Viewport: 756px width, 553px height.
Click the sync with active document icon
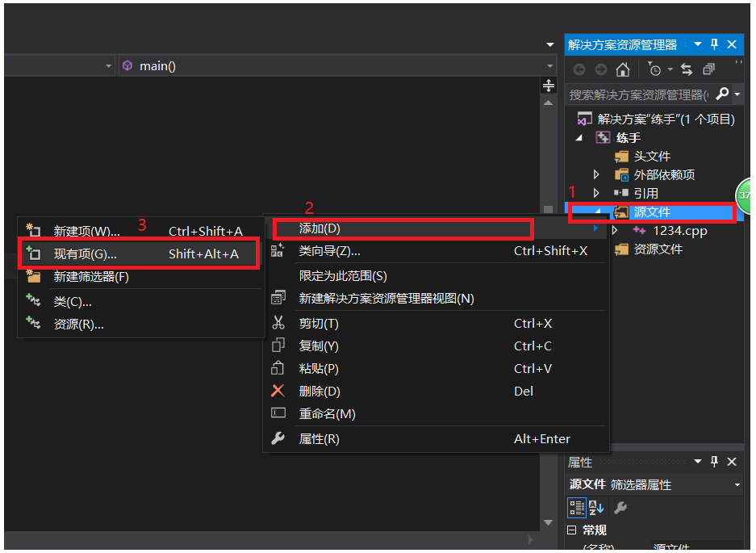pyautogui.click(x=687, y=70)
